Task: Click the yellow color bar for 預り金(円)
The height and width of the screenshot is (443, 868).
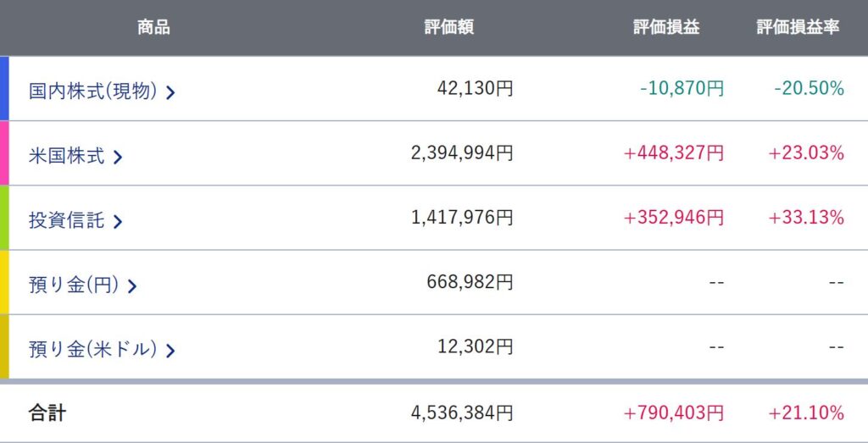Action: 4,282
